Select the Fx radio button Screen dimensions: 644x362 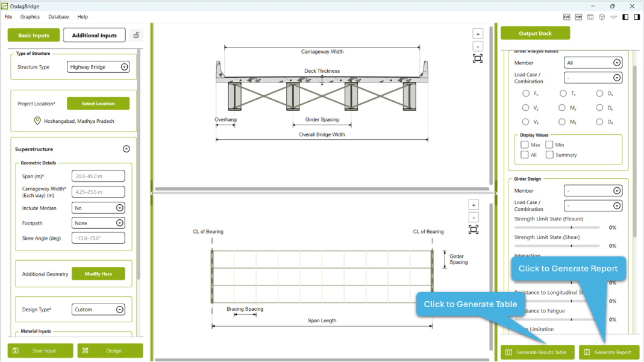pyautogui.click(x=526, y=93)
